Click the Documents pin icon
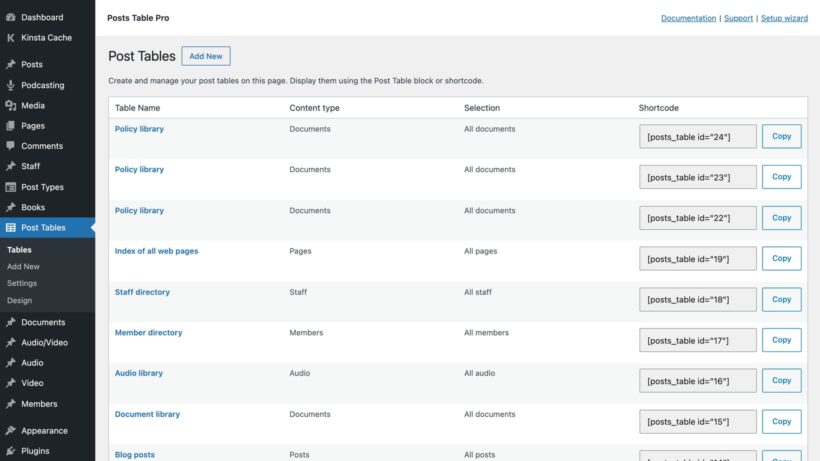This screenshot has height=461, width=820. [10, 322]
